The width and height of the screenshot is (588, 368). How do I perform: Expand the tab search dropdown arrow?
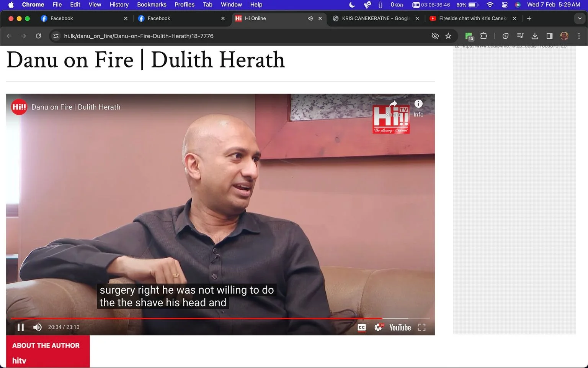(580, 18)
